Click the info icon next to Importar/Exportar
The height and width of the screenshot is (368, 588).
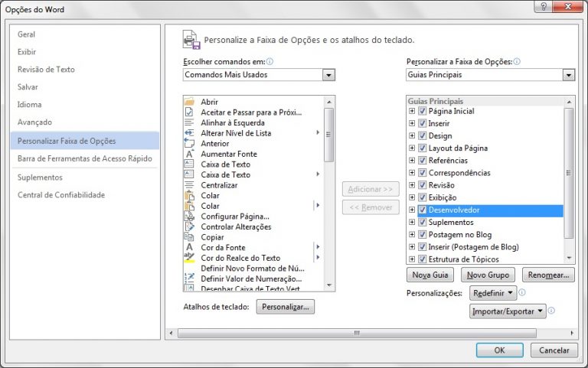point(551,311)
